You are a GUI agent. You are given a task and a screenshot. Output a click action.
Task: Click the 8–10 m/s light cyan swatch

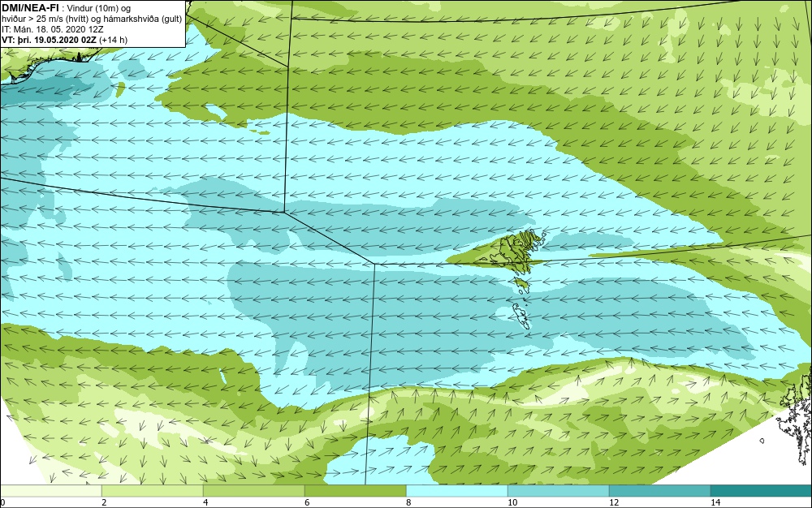(x=456, y=491)
